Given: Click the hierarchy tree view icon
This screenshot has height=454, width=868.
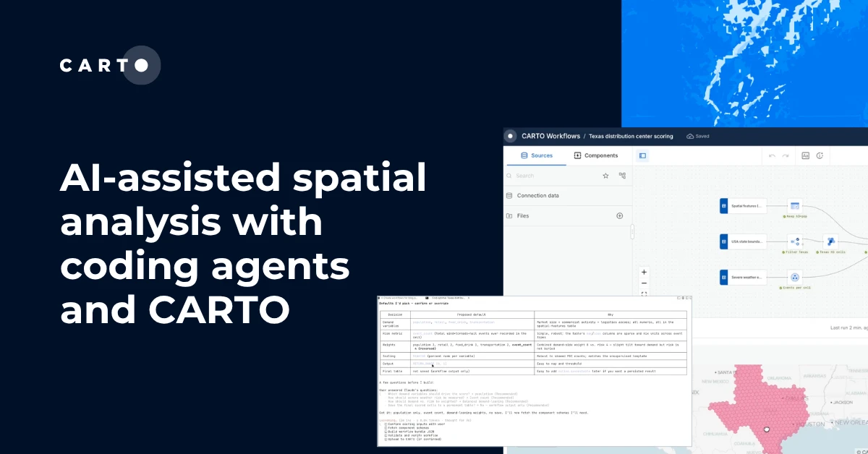Looking at the screenshot, I should click(622, 176).
